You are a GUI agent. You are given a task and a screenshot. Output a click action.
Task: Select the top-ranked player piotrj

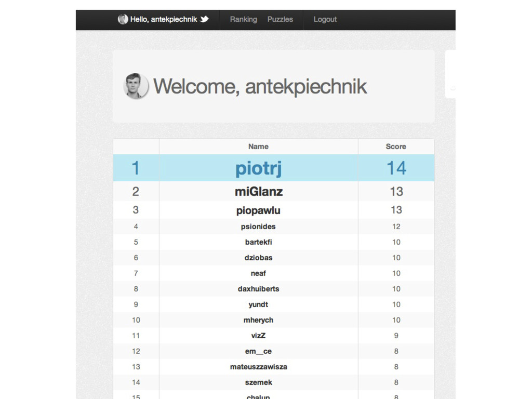(x=258, y=168)
